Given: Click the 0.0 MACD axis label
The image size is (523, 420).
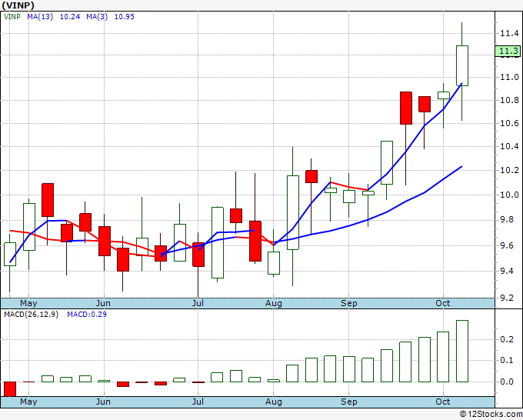Looking at the screenshot, I should point(507,382).
